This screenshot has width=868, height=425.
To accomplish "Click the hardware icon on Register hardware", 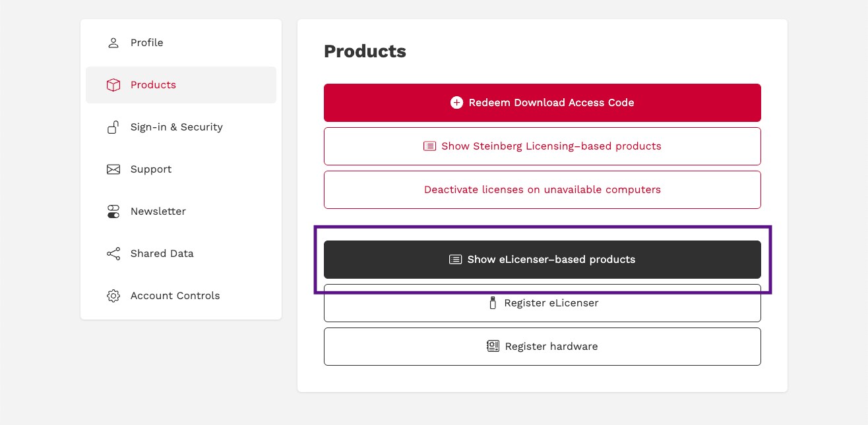I will pyautogui.click(x=493, y=347).
